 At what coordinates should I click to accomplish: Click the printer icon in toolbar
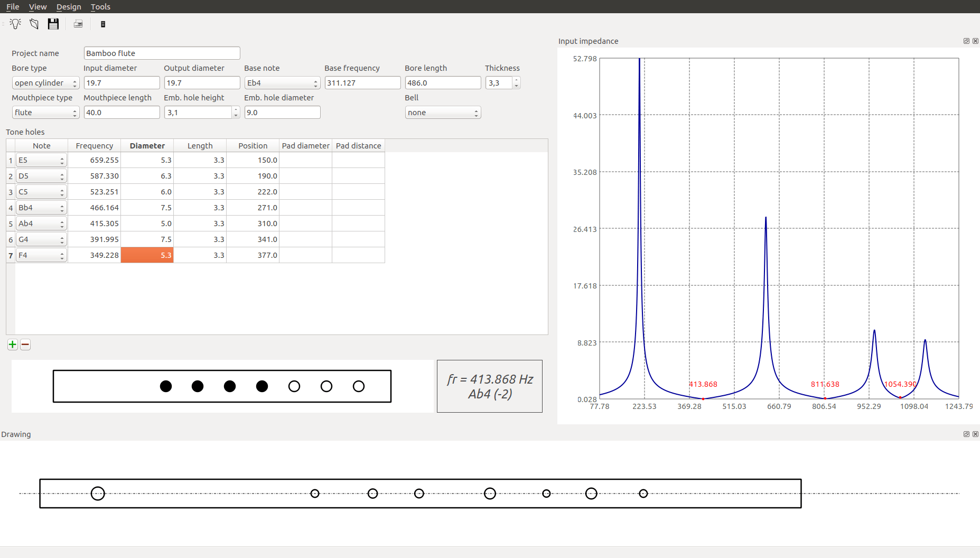(x=78, y=24)
